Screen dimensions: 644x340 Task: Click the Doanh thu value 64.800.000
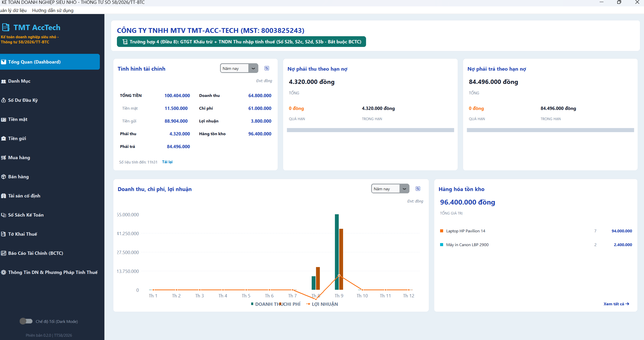260,96
